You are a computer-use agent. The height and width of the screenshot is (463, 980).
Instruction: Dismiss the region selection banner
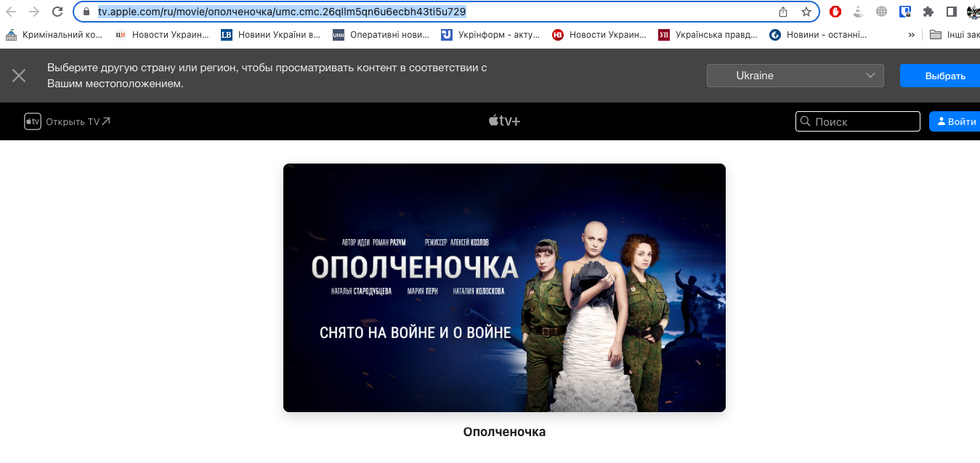(x=19, y=76)
